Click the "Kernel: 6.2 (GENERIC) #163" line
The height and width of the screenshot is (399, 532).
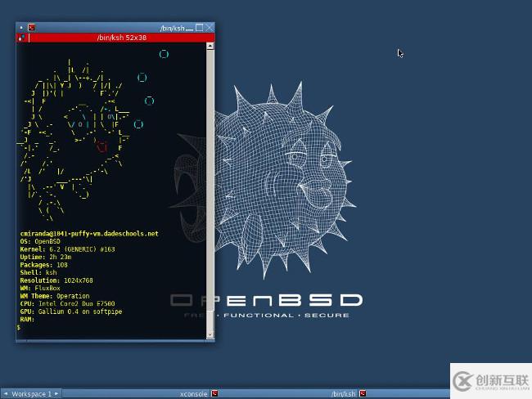click(x=67, y=249)
